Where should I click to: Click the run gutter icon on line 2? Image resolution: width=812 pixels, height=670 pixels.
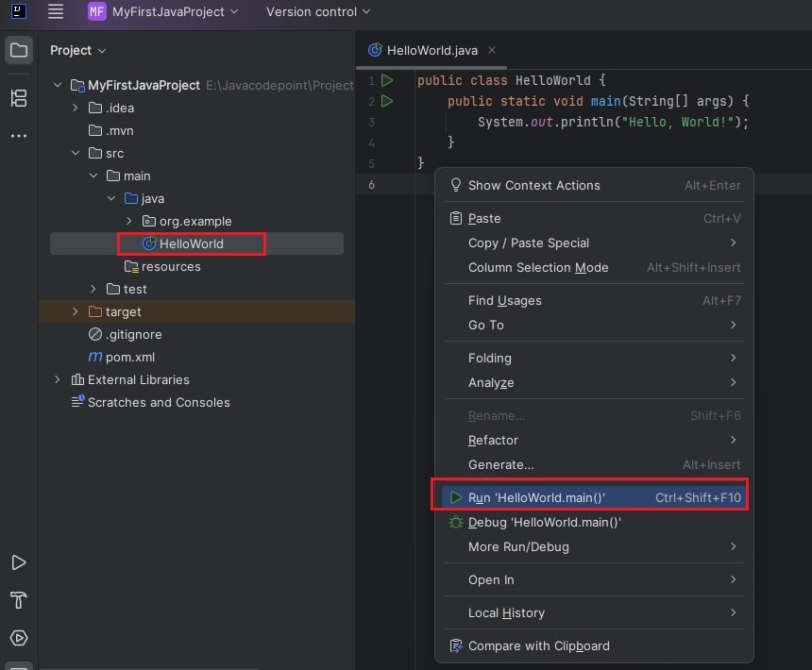387,101
